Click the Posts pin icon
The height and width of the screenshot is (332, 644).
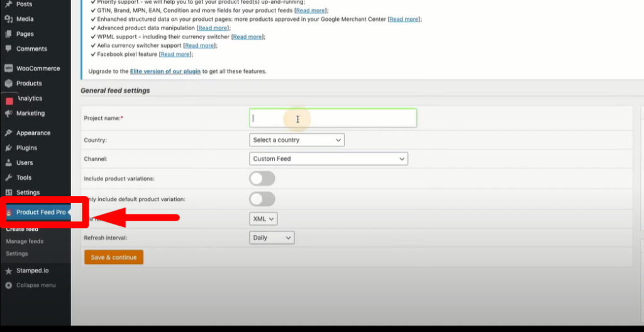click(x=8, y=4)
